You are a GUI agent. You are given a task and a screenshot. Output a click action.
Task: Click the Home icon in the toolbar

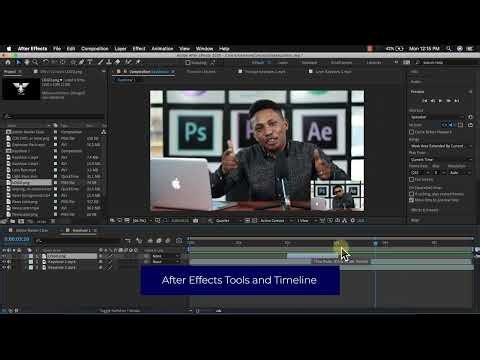[x=8, y=62]
